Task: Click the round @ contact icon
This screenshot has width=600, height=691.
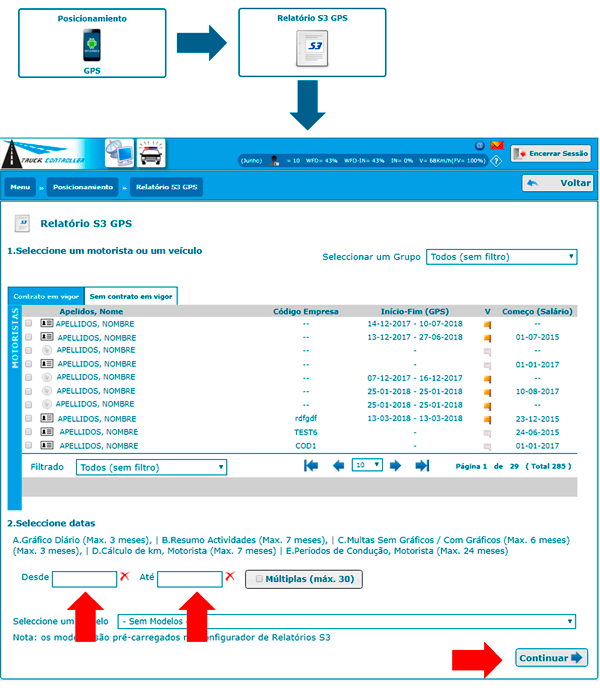Action: click(480, 145)
